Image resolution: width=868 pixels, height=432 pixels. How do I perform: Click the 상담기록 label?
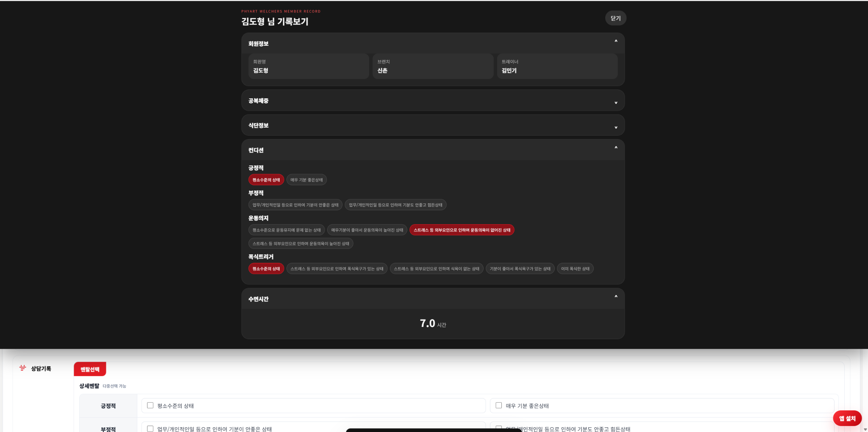tap(41, 368)
